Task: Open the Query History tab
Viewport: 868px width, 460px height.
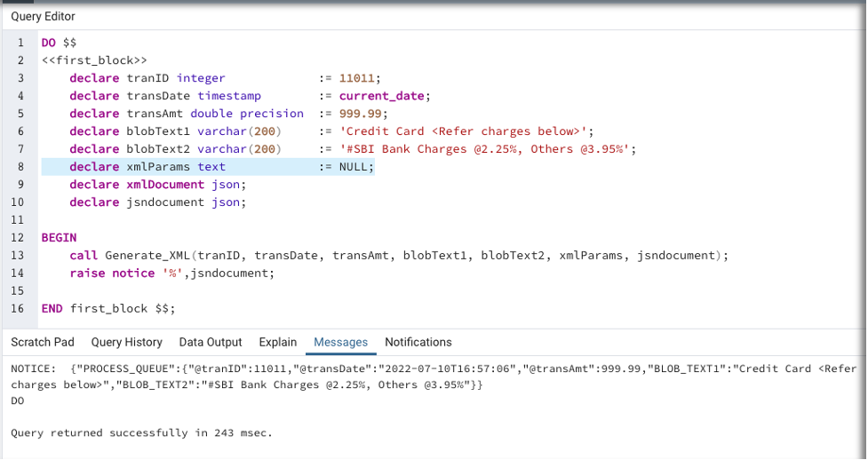Action: 127,342
